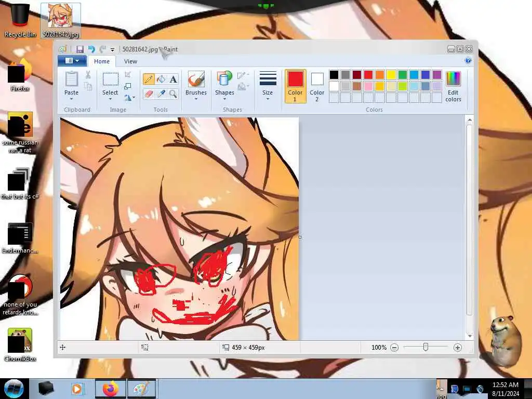
Task: Expand the Select dropdown arrow
Action: (x=110, y=99)
